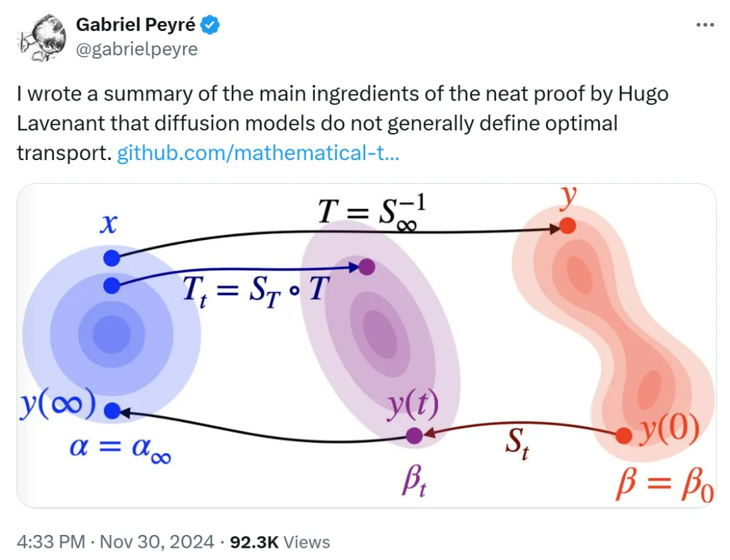Click the blue dot labeled y(∞)
Viewport: 730px width, 560px height.
click(x=112, y=411)
